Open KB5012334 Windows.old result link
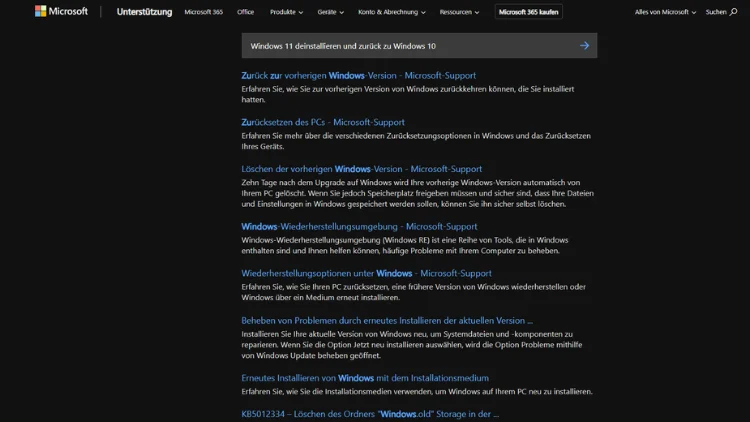The image size is (750, 422). pos(370,414)
